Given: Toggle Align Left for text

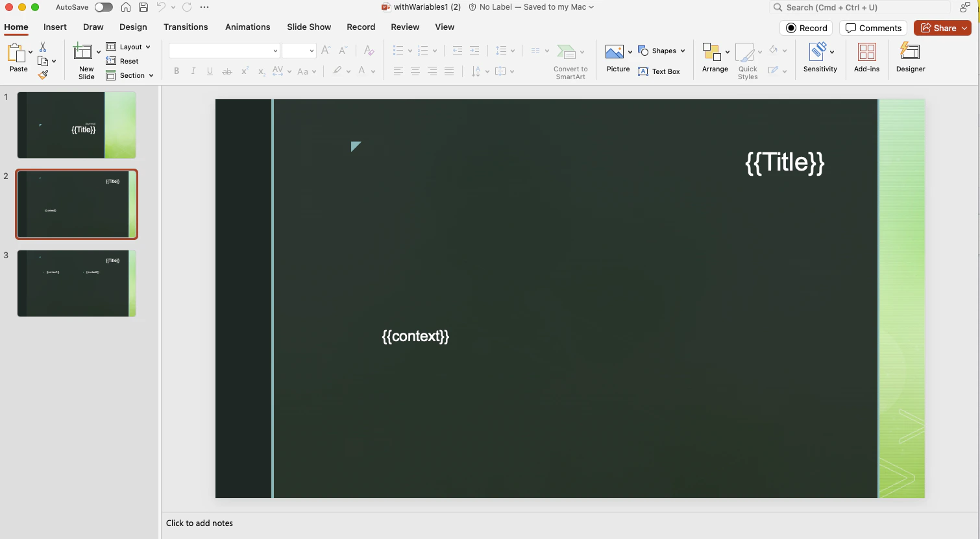Looking at the screenshot, I should click(x=398, y=71).
